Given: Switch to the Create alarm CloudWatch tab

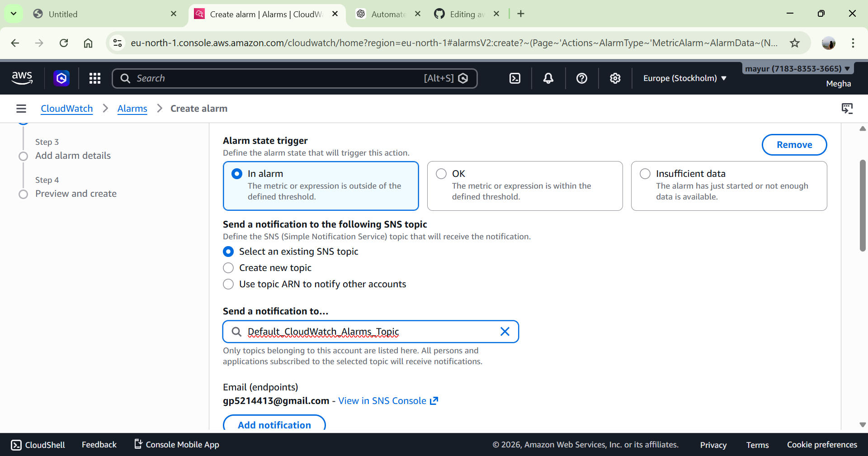Looking at the screenshot, I should tap(267, 14).
